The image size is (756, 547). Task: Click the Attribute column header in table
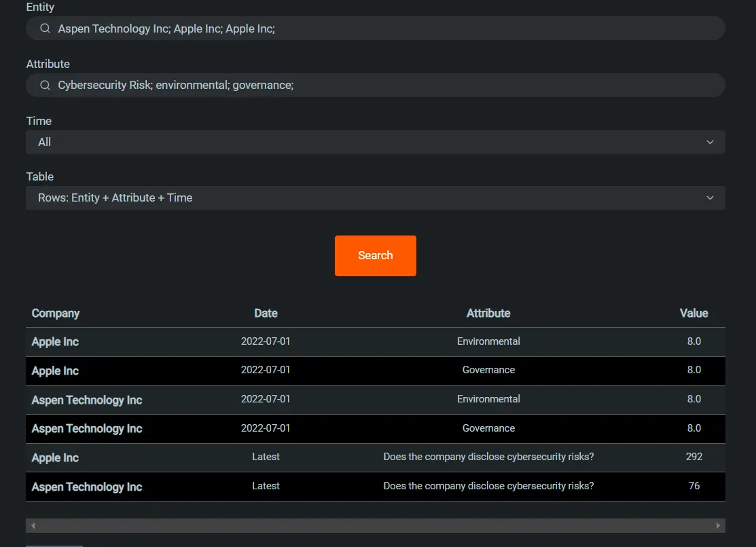pyautogui.click(x=488, y=313)
